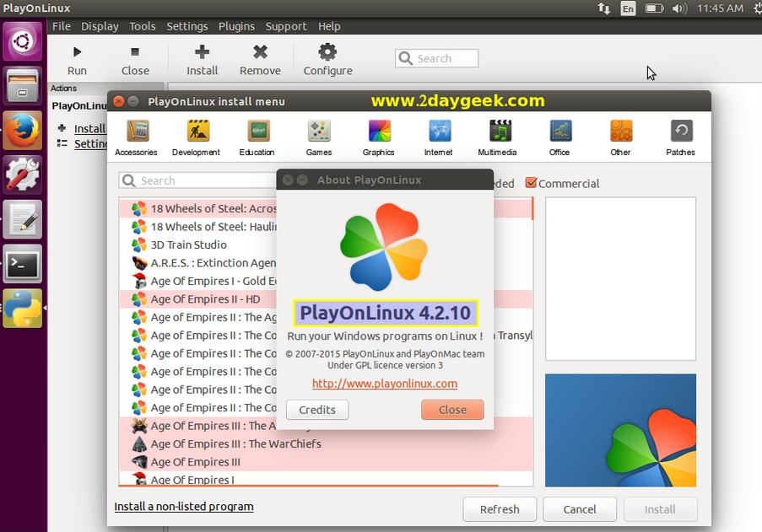Open the text editor launcher icon
The width and height of the screenshot is (762, 532).
point(22,220)
